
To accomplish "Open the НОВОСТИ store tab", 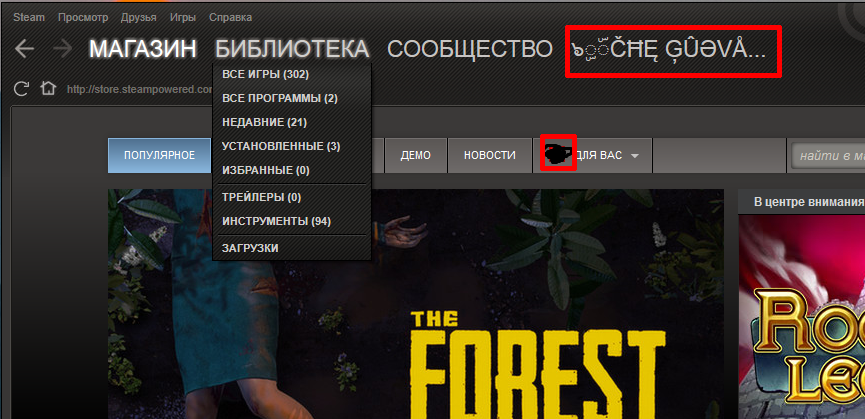I will (x=490, y=155).
